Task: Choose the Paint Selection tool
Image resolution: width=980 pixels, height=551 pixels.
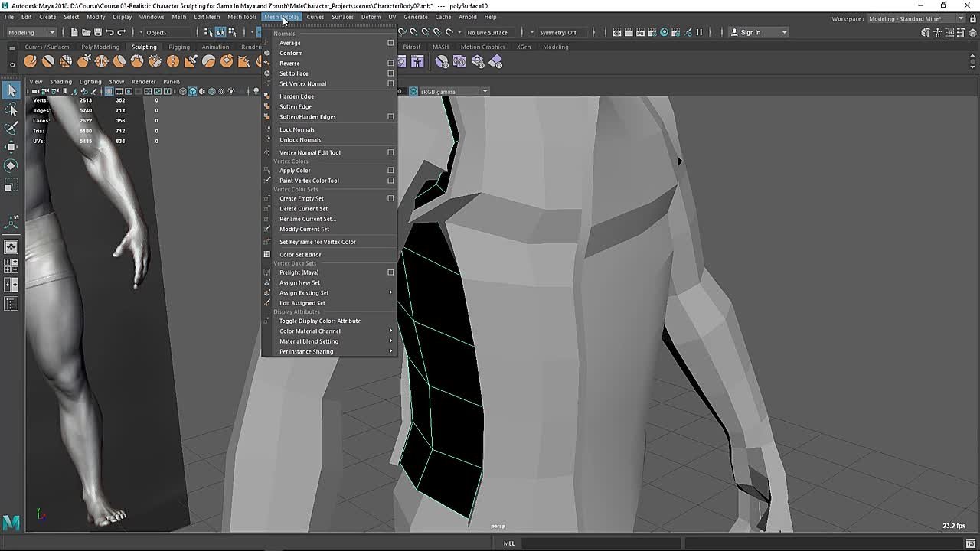Action: pyautogui.click(x=11, y=128)
